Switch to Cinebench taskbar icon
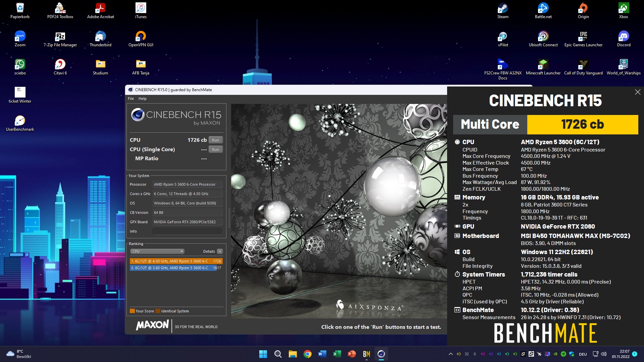 point(381,354)
